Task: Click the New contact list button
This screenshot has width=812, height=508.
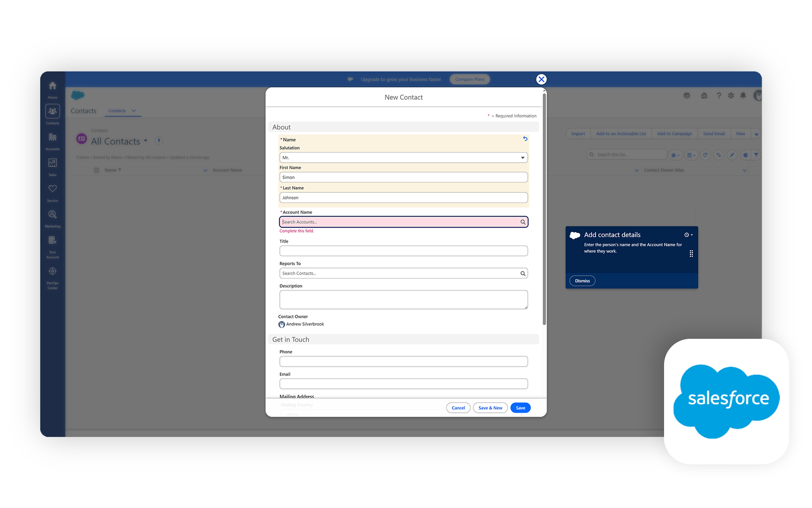Action: [x=741, y=134]
